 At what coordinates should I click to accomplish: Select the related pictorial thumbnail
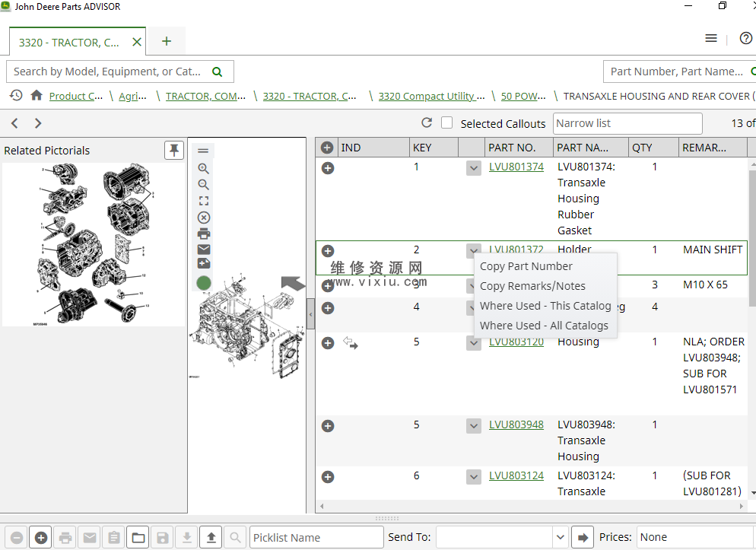click(x=93, y=244)
